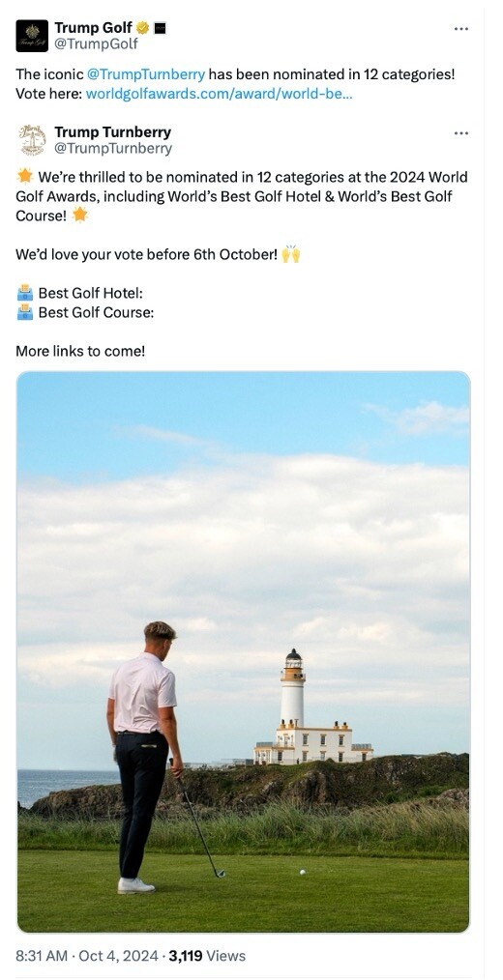Screen dimensions: 503x980
Task: Click the star emoji at the start of the quoted tweet
Action: 25,176
